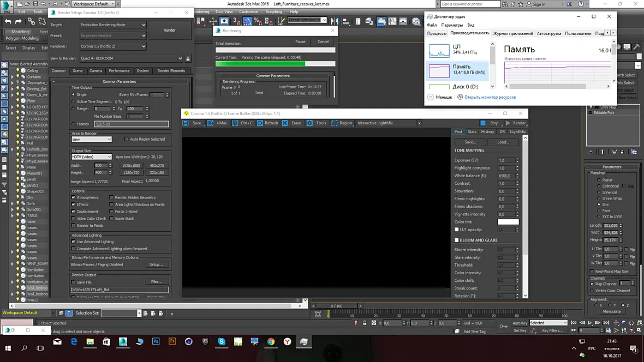This screenshot has height=362, width=644.
Task: Open File Explorer from taskbar
Action: tap(90, 341)
